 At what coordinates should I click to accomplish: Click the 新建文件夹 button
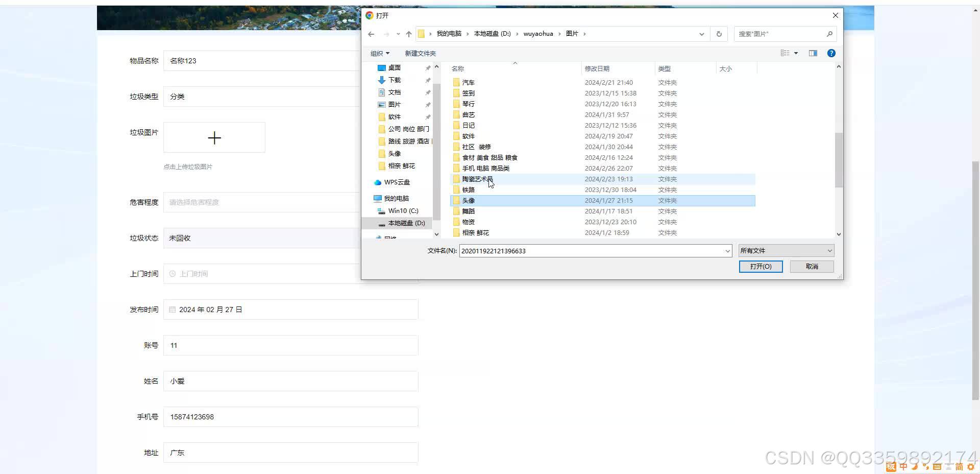(x=420, y=53)
